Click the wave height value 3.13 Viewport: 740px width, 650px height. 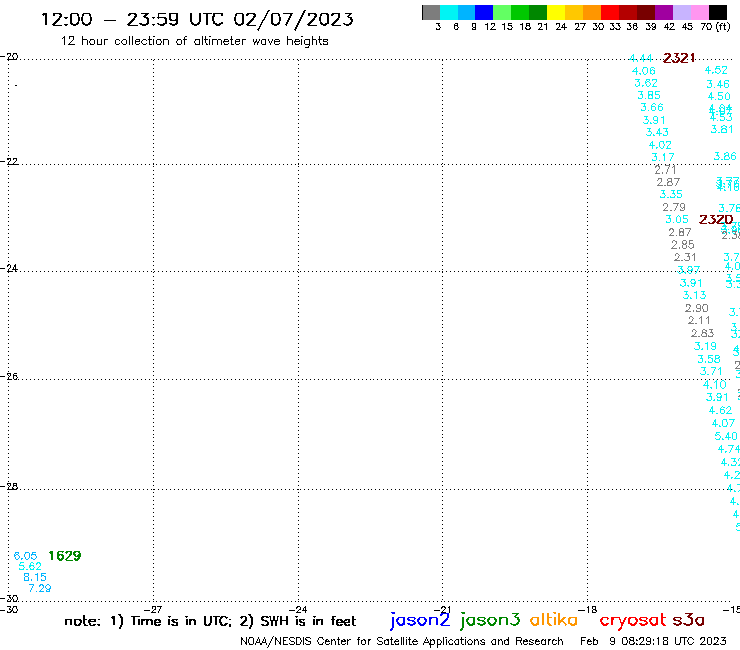click(x=694, y=295)
